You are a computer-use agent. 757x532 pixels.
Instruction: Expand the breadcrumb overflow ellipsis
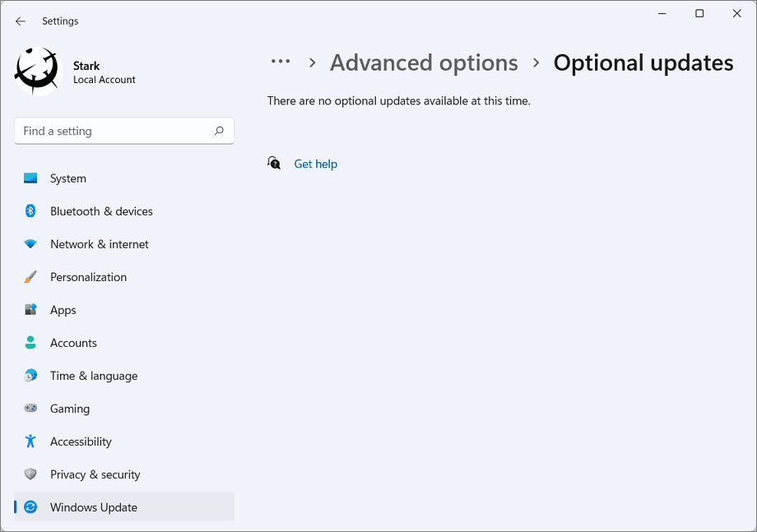pos(281,61)
